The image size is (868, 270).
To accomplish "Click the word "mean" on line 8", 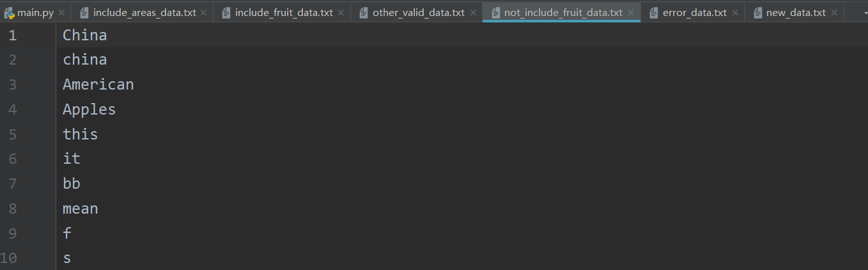I will pos(81,209).
